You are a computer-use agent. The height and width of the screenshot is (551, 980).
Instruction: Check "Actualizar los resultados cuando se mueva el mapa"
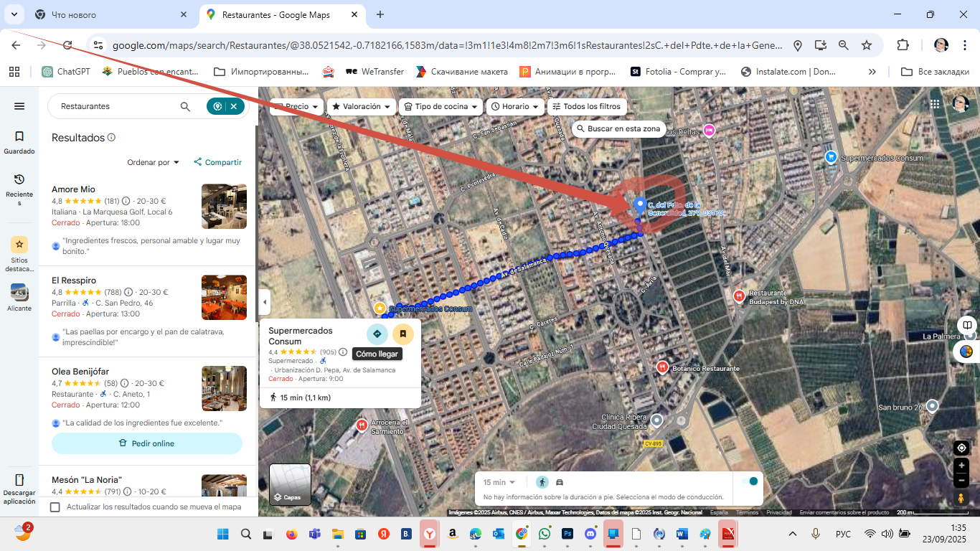point(55,507)
